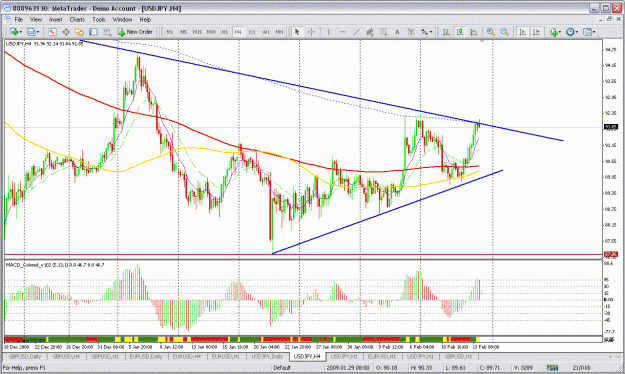The width and height of the screenshot is (625, 374).
Task: Open the Indicators list icon
Action: (553, 32)
